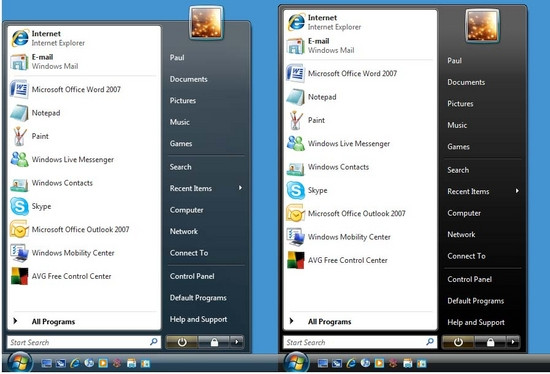Click the lock button in the blue Start menu
This screenshot has width=550, height=374.
(x=214, y=342)
